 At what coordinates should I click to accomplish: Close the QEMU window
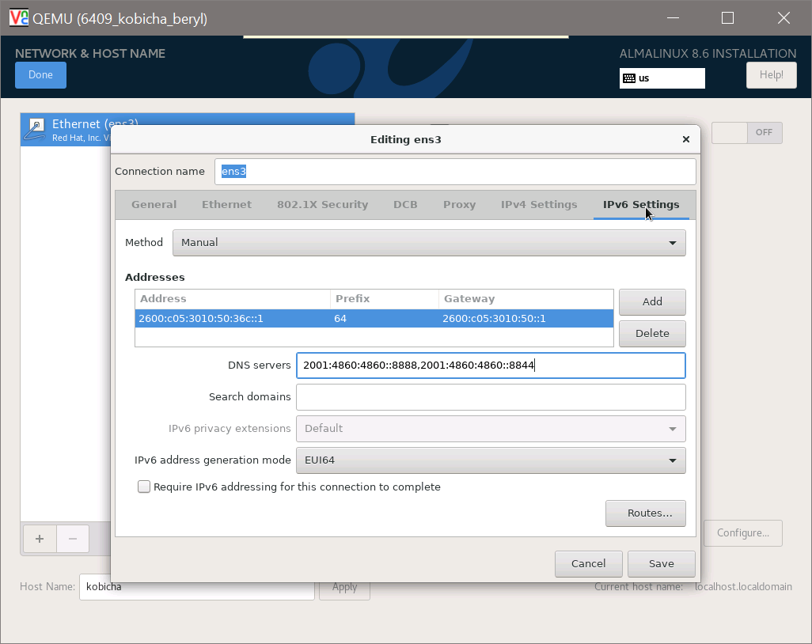click(x=784, y=18)
